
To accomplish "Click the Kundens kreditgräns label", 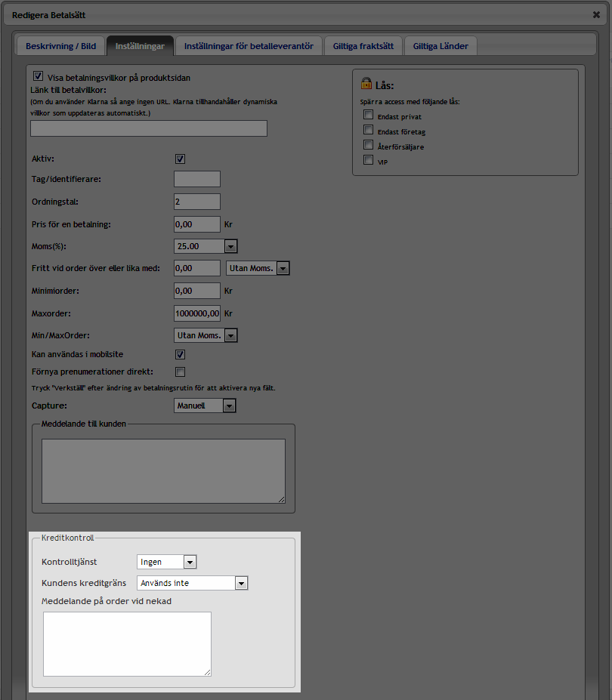I will (84, 583).
